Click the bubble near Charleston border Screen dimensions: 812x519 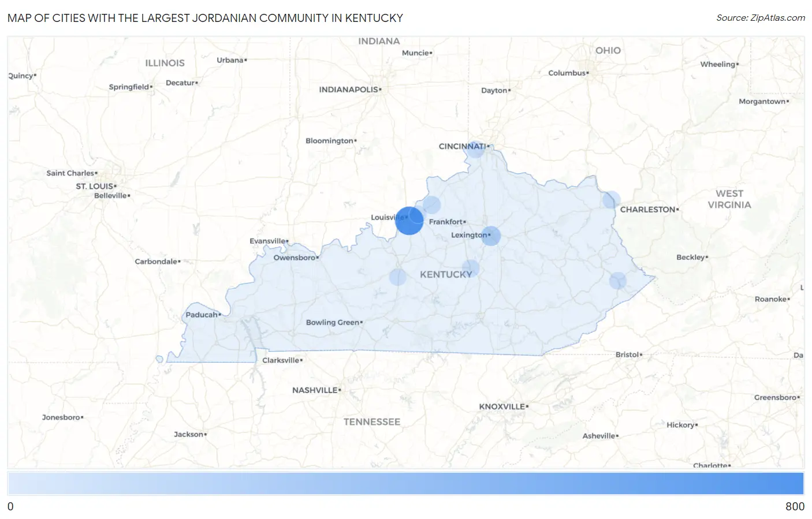click(x=612, y=200)
